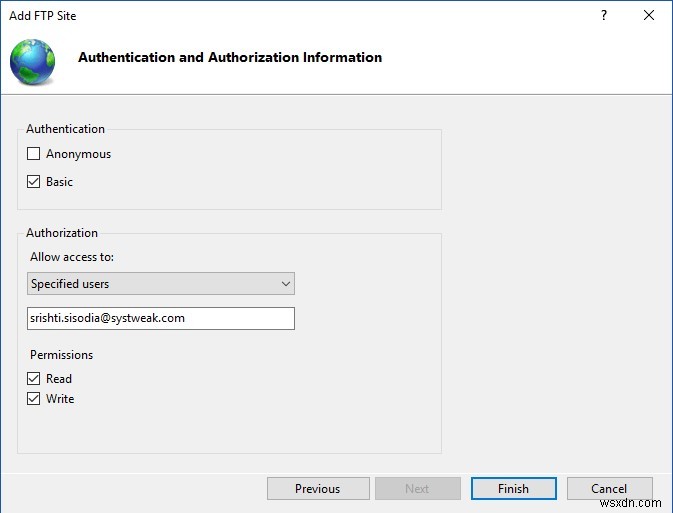Toggle the Read permission checkbox
The height and width of the screenshot is (513, 673).
click(x=33, y=378)
